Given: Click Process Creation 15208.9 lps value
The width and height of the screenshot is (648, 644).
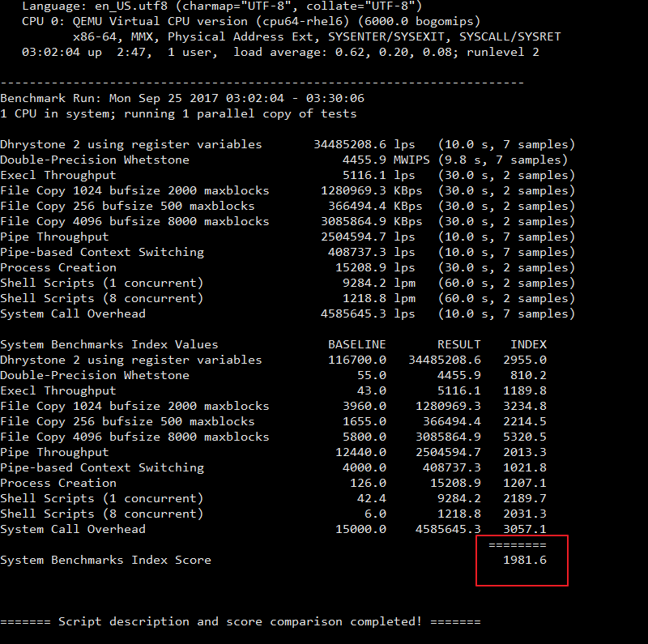Looking at the screenshot, I should click(x=375, y=267).
